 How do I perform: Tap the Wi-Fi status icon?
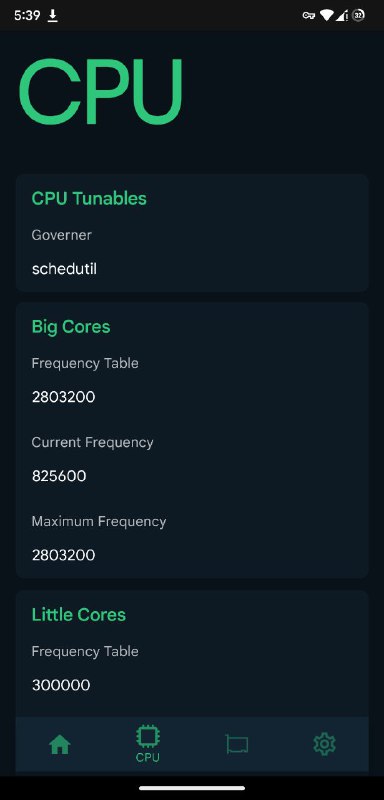(x=326, y=16)
